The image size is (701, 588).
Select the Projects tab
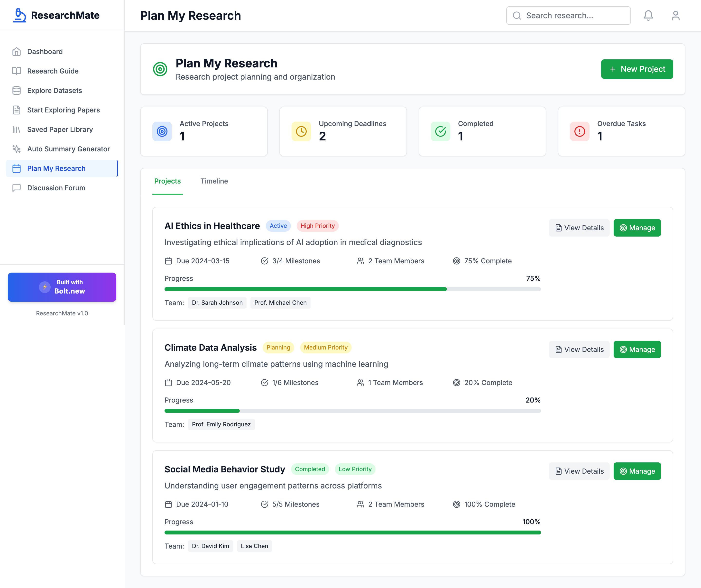(x=167, y=181)
